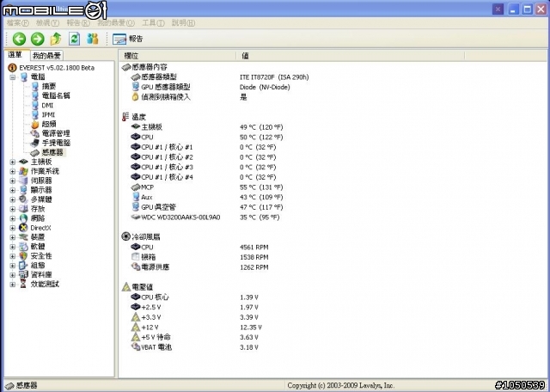Open the 我的最愛(O) menu

click(x=116, y=23)
